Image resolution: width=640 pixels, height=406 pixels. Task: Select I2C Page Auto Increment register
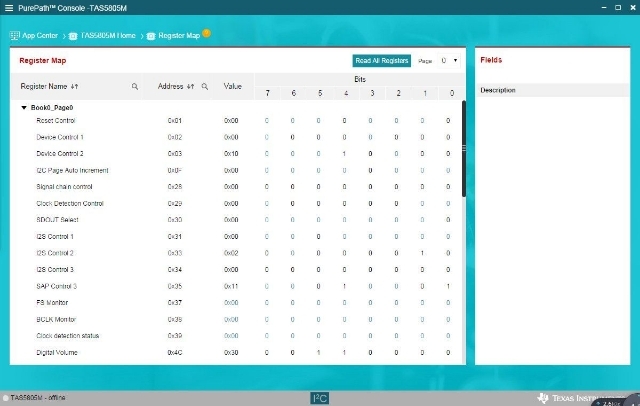tap(72, 171)
